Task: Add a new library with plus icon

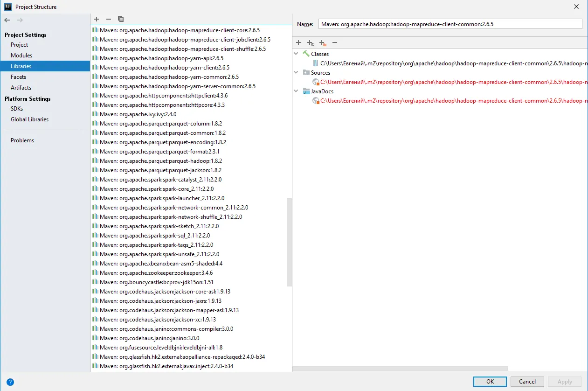Action: coord(97,19)
